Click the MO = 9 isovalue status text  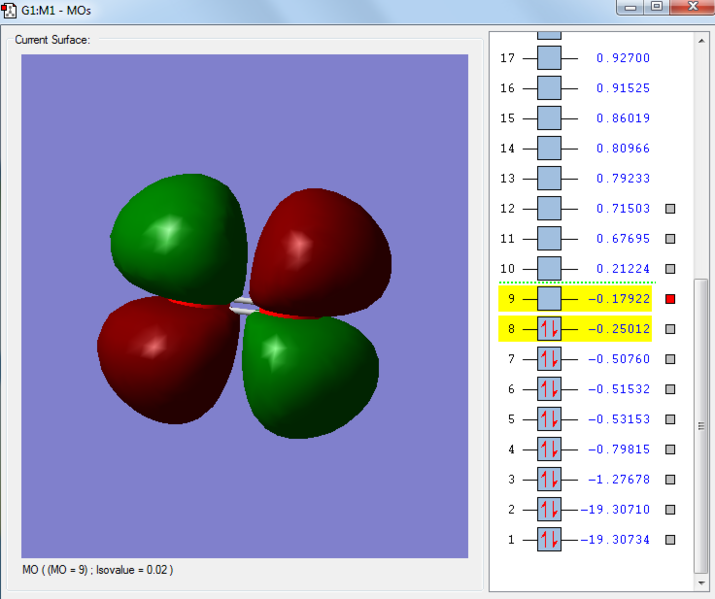pos(98,570)
